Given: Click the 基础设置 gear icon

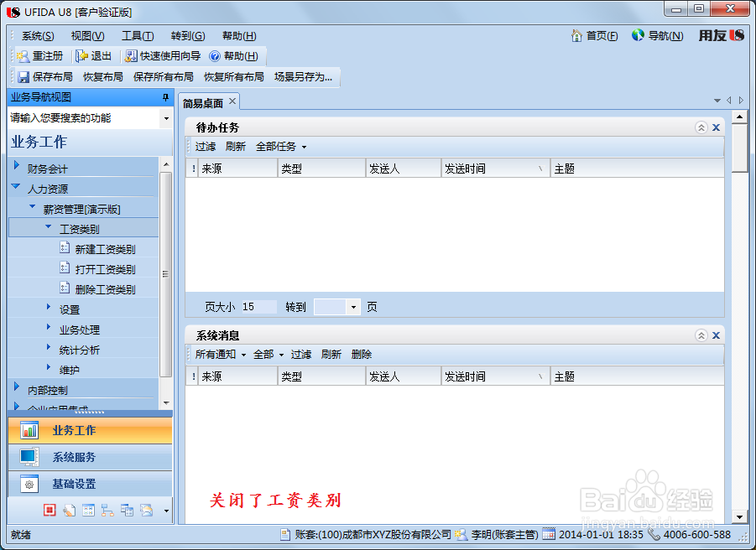Looking at the screenshot, I should point(29,484).
